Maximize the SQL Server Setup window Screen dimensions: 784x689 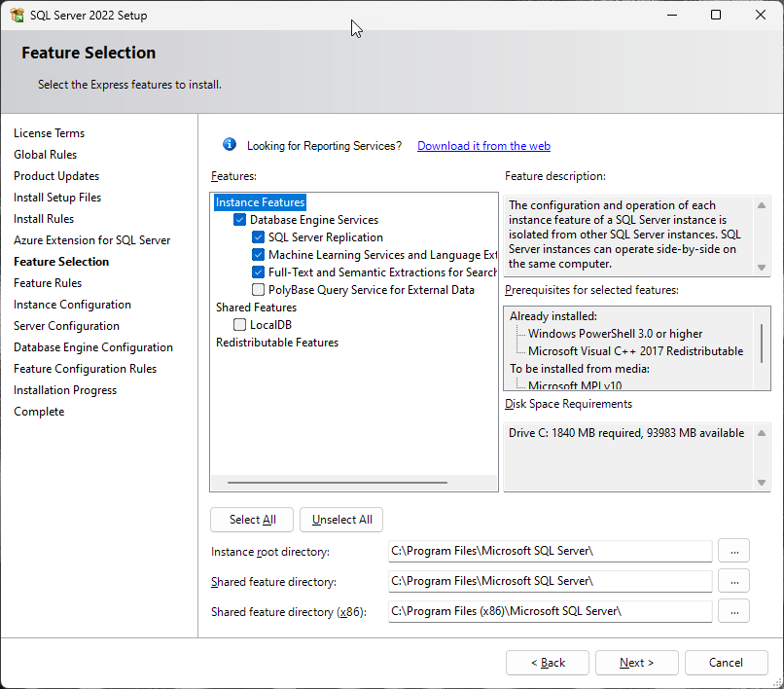[x=716, y=16]
